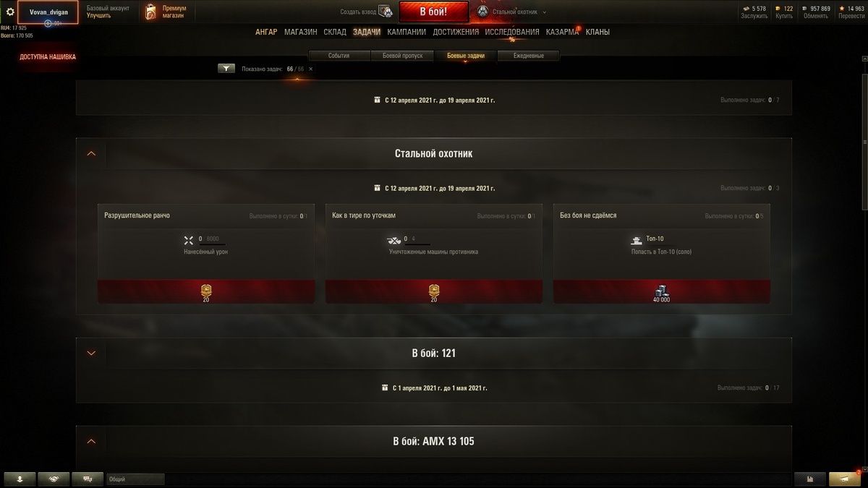Viewport: 868px width, 488px height.
Task: Collapse the Стальной охотник section
Action: coord(91,153)
